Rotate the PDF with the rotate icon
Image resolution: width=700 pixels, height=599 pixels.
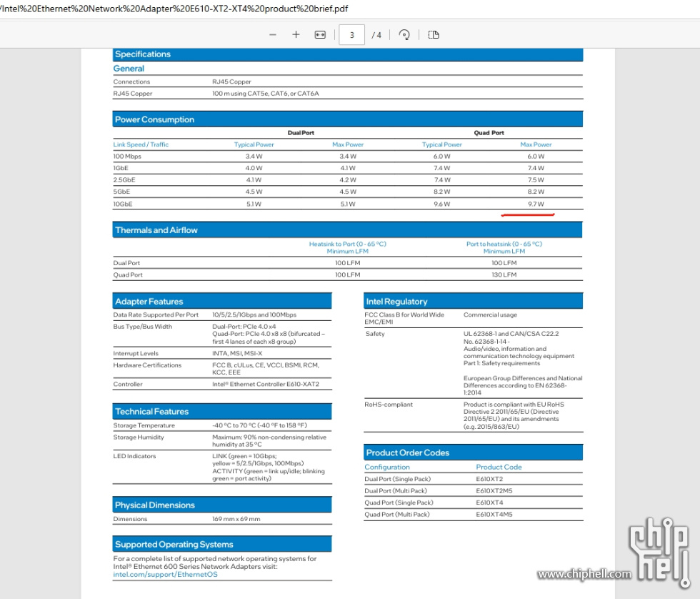pyautogui.click(x=404, y=35)
